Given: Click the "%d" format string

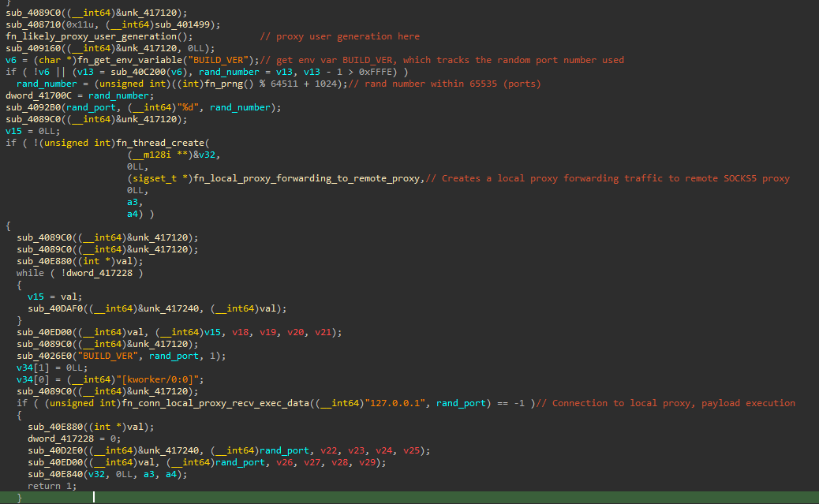Looking at the screenshot, I should (x=188, y=107).
